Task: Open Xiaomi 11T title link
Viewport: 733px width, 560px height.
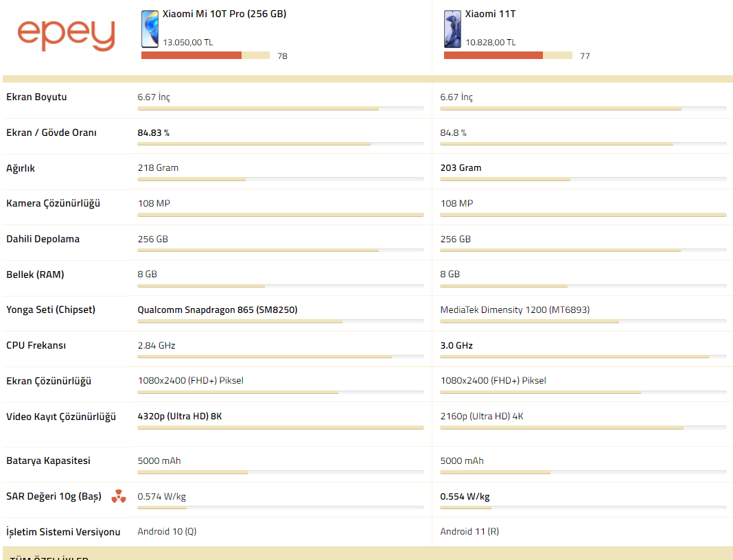Action: click(490, 14)
